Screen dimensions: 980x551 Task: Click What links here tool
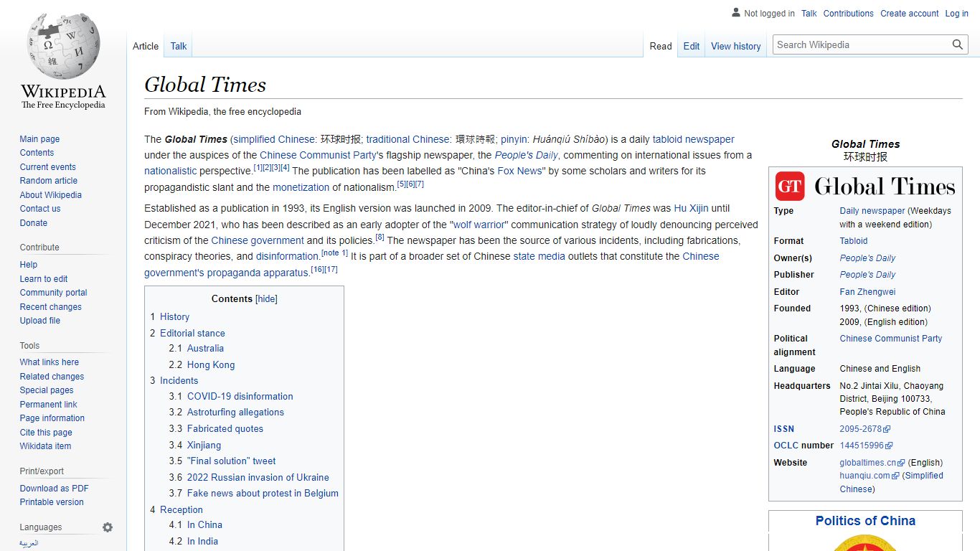point(49,362)
